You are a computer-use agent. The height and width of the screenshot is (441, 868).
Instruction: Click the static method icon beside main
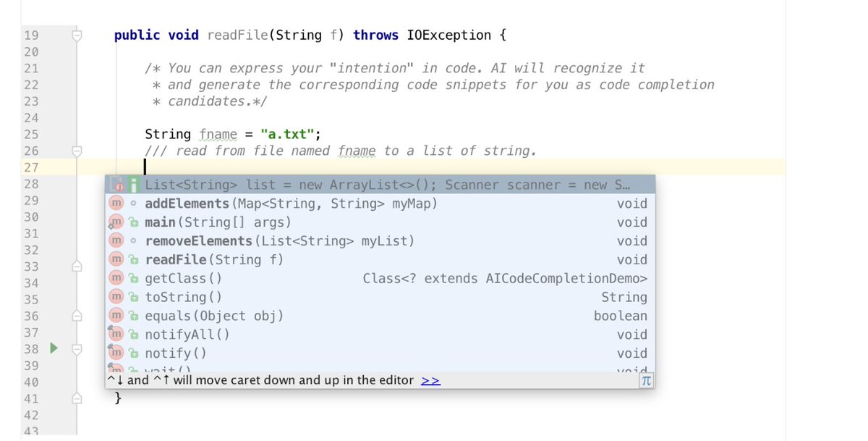(116, 222)
